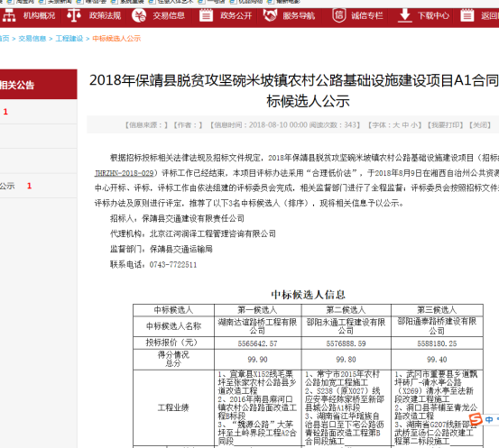Click the score 99.90
This screenshot has height=448, width=499.
pos(257,360)
